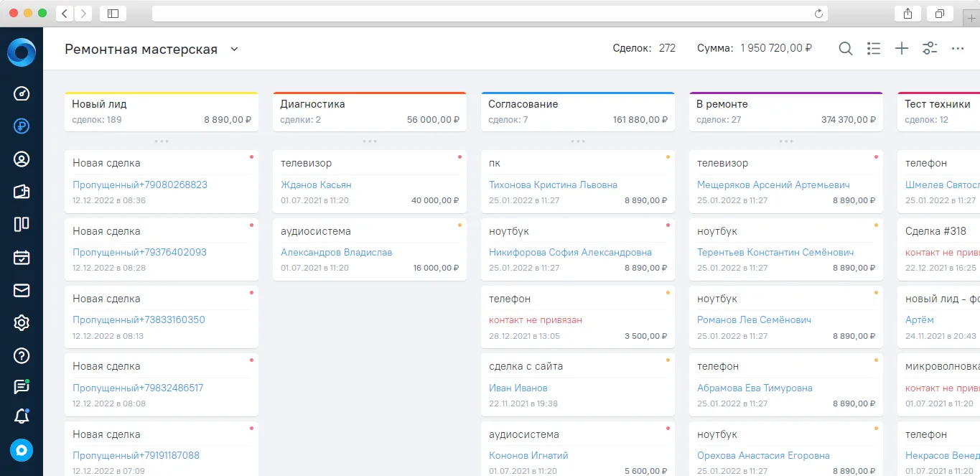The height and width of the screenshot is (476, 980).
Task: Open contacts person icon in sidebar
Action: (22, 159)
